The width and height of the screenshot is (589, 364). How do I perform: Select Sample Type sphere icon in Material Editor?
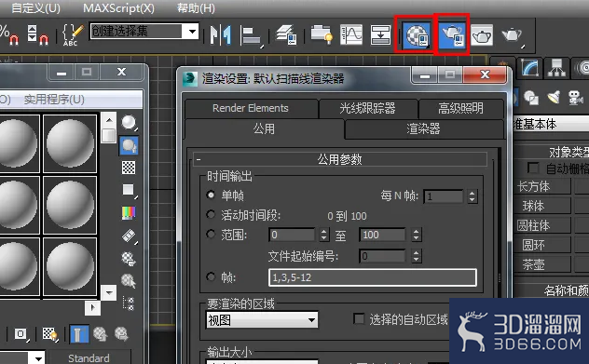pyautogui.click(x=130, y=123)
